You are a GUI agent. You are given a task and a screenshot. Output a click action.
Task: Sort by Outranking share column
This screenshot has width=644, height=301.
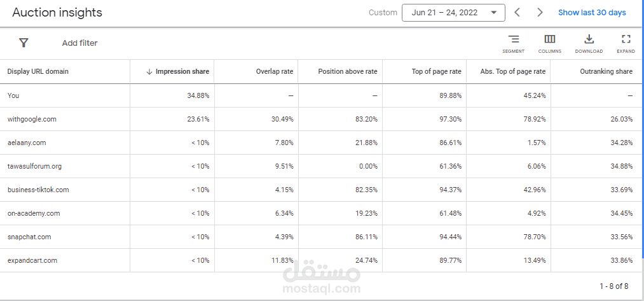[606, 71]
